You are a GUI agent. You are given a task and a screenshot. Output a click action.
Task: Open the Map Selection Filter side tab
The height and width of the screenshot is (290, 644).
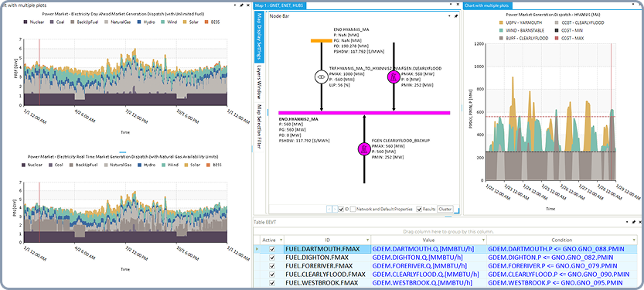(x=259, y=127)
